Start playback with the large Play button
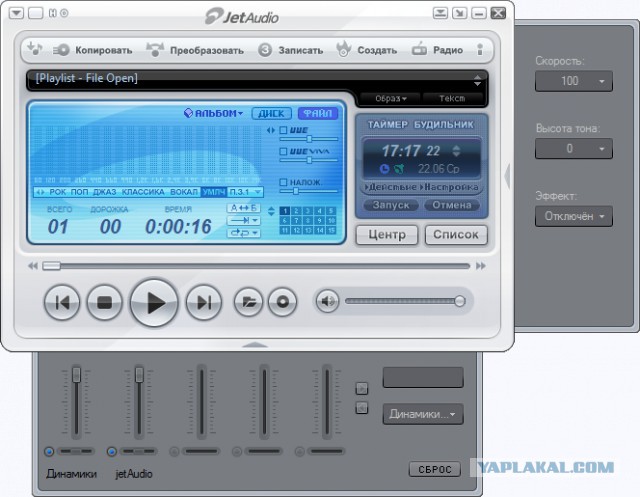Screen dimensions: 640x497 point(154,303)
